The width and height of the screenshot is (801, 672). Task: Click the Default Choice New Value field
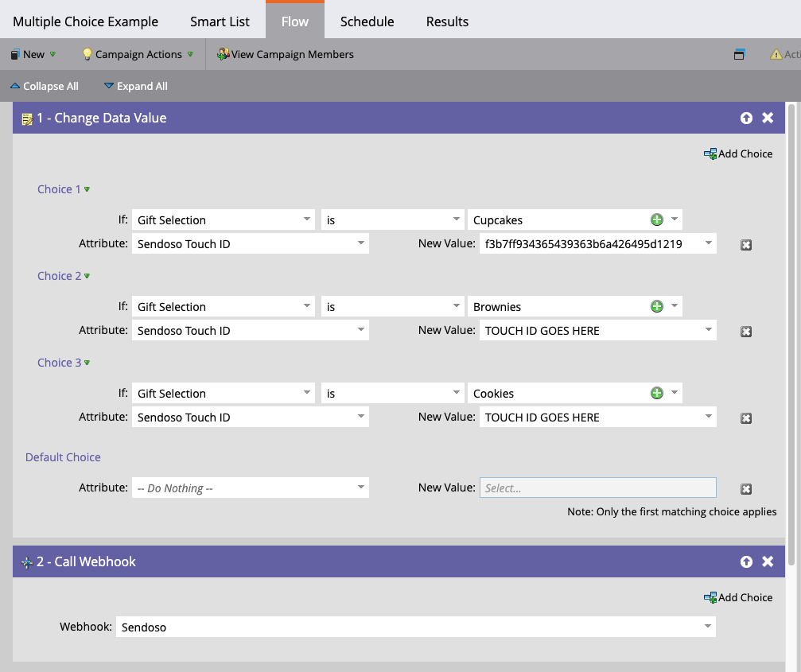click(597, 487)
